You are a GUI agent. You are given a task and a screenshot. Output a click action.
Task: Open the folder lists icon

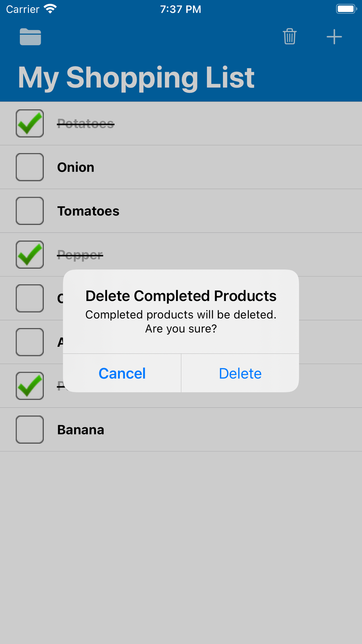click(30, 37)
